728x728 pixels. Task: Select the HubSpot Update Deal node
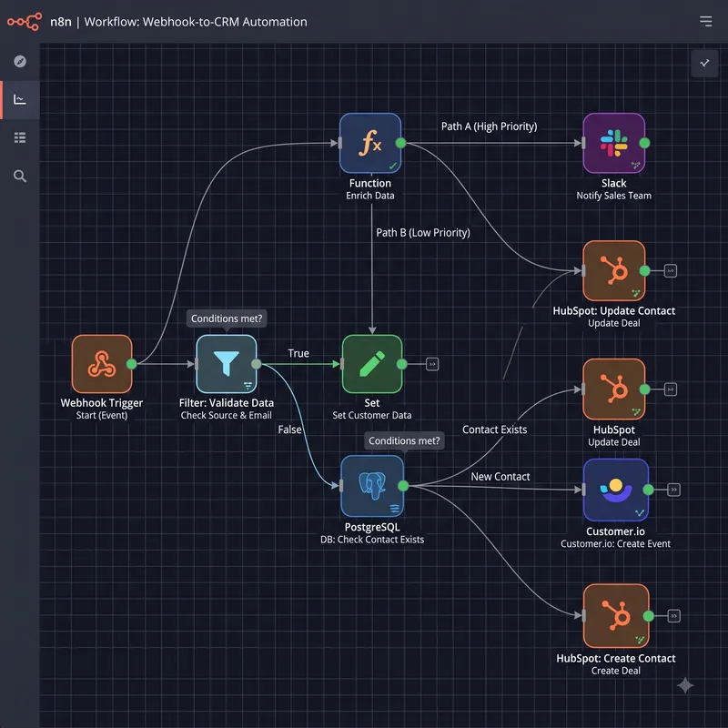click(613, 389)
